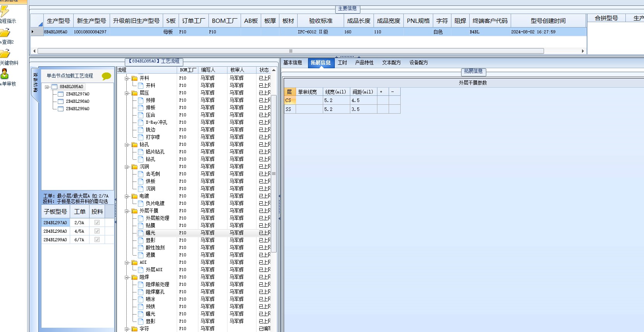Switch to the 文本配方 tab
The width and height of the screenshot is (644, 332).
[x=391, y=62]
